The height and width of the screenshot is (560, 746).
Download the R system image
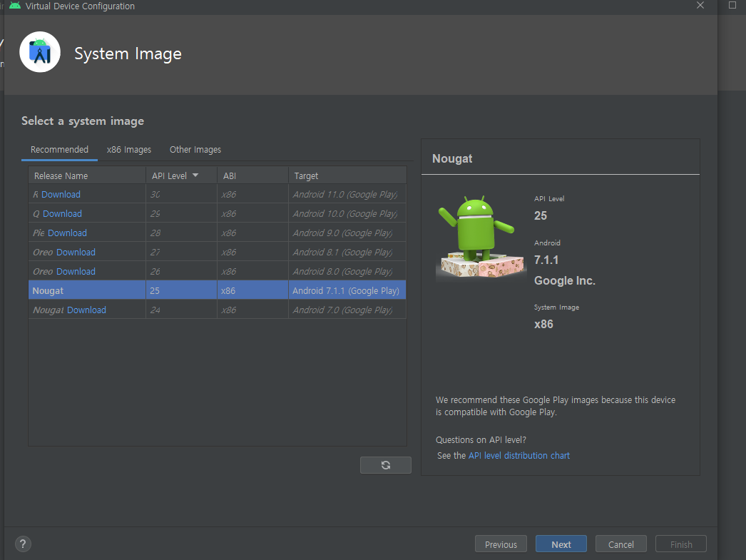point(61,194)
